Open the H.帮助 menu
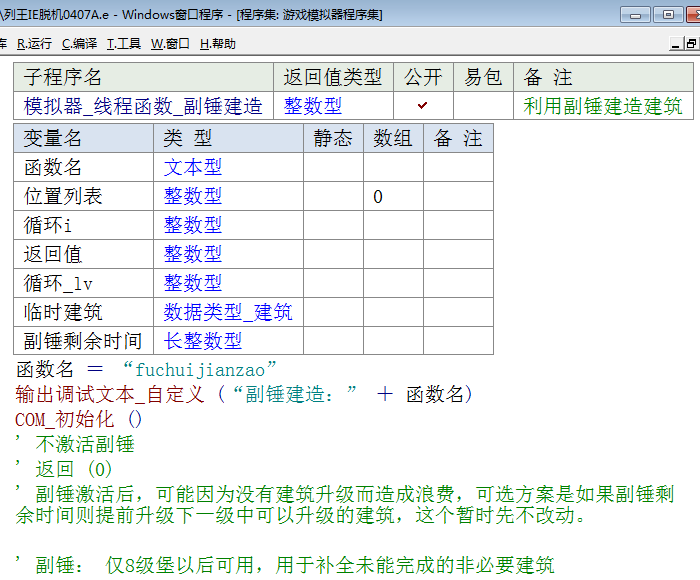 (218, 44)
